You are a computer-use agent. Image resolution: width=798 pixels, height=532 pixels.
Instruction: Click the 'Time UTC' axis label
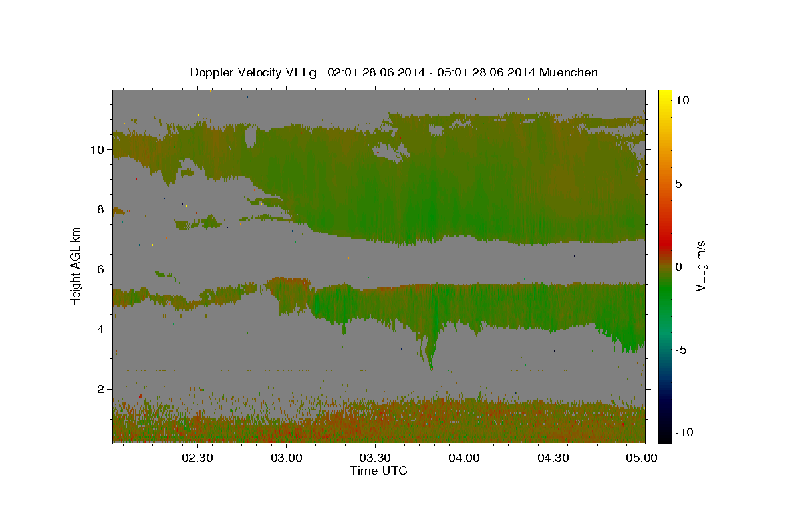(x=378, y=471)
